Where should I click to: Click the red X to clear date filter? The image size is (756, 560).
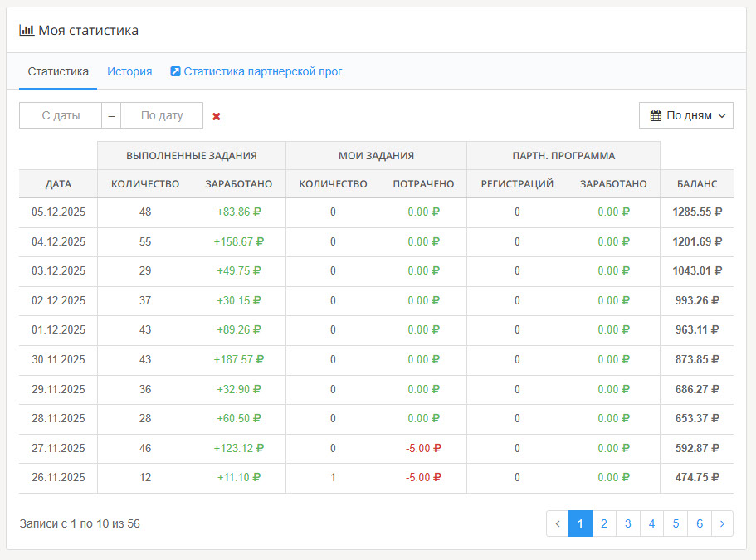tap(217, 116)
